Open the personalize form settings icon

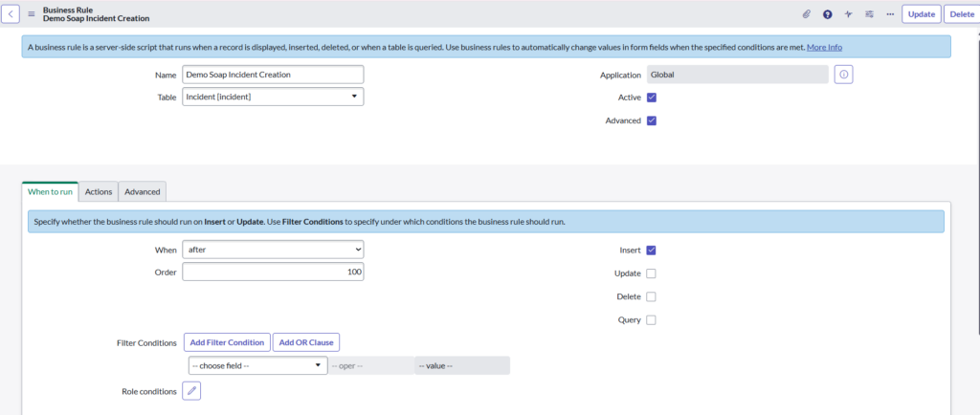coord(869,14)
